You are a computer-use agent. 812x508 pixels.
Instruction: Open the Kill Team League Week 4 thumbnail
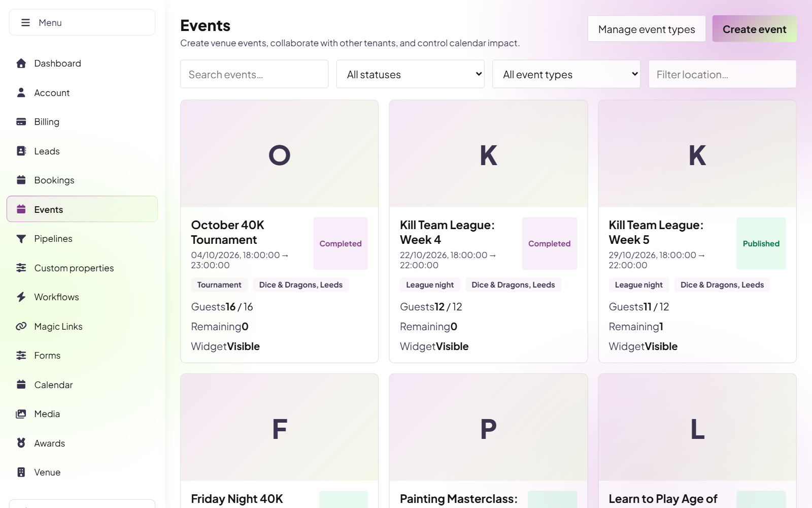[488, 153]
